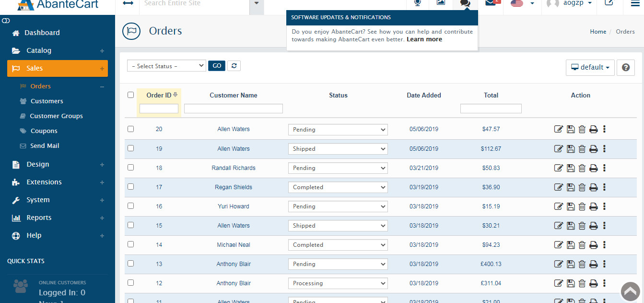Check the checkbox for order 20
The image size is (644, 303).
pos(130,129)
